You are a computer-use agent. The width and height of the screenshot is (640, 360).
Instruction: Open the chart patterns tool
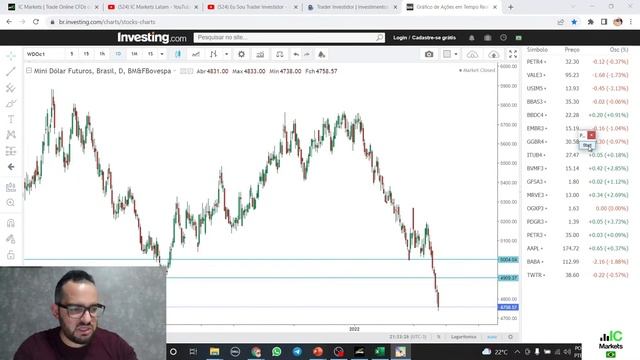click(11, 135)
